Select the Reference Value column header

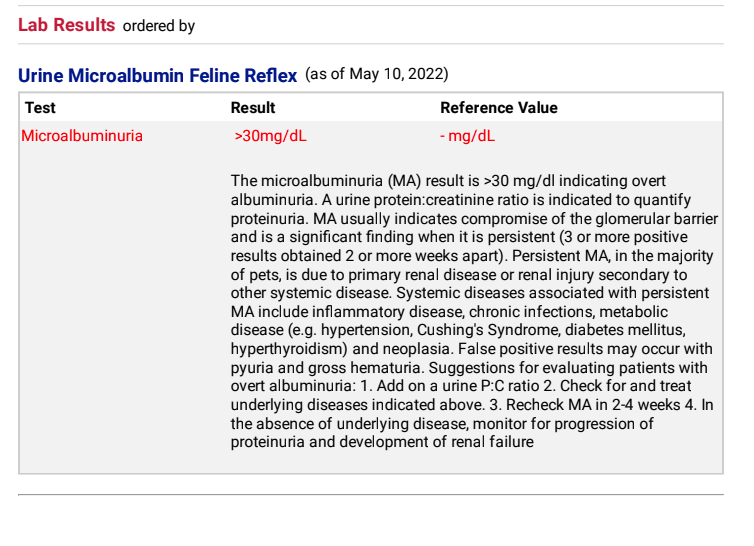click(498, 107)
